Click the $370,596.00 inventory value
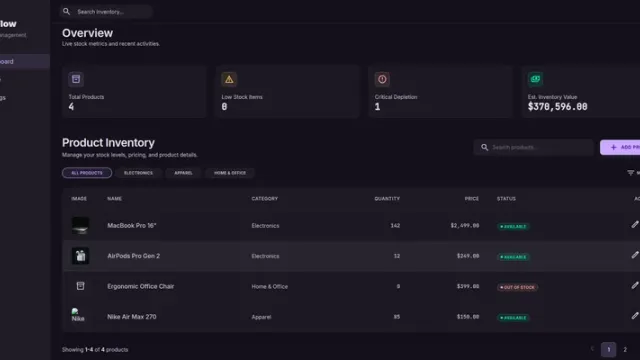The image size is (640, 360). point(558,107)
